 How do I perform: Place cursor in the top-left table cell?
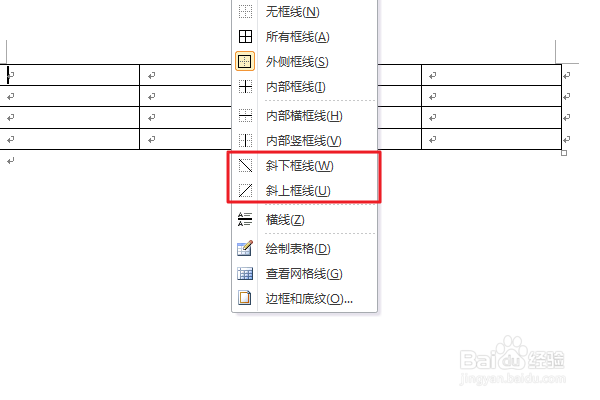pyautogui.click(x=70, y=75)
